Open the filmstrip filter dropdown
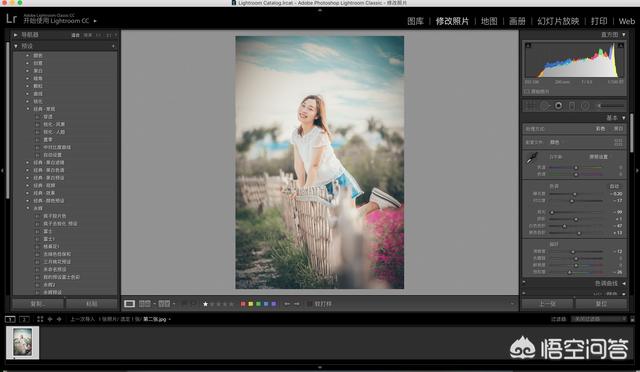 click(599, 319)
